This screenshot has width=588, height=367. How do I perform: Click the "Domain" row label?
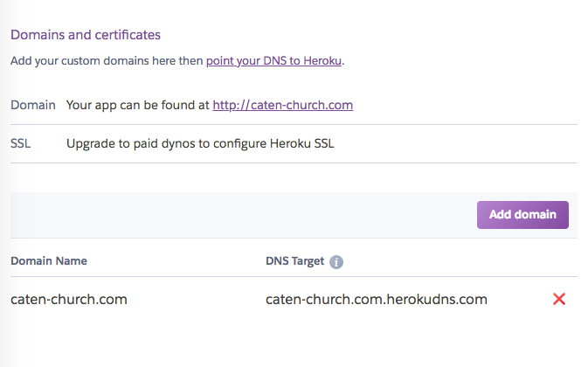tap(33, 105)
